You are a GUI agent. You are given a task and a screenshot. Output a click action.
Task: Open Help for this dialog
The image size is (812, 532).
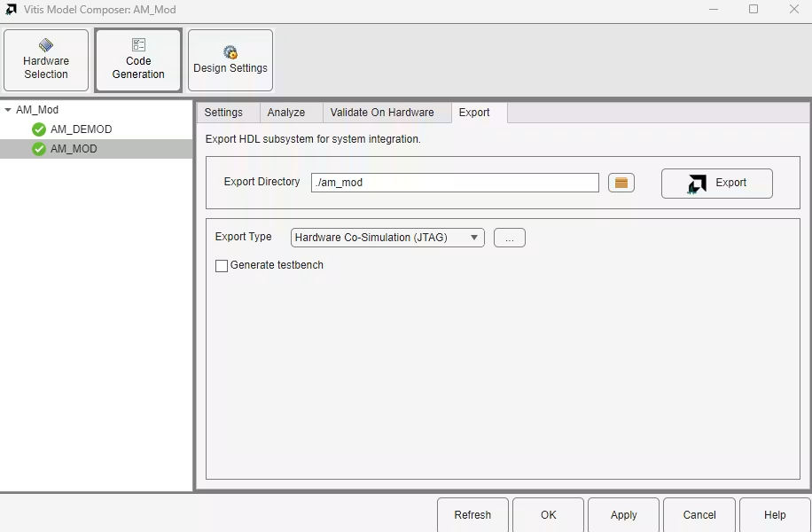tap(775, 515)
